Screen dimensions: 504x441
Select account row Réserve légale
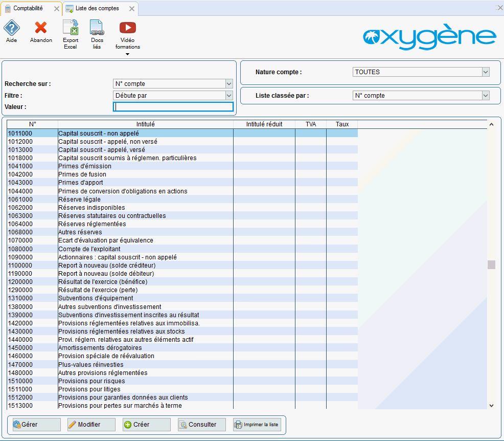tap(79, 200)
